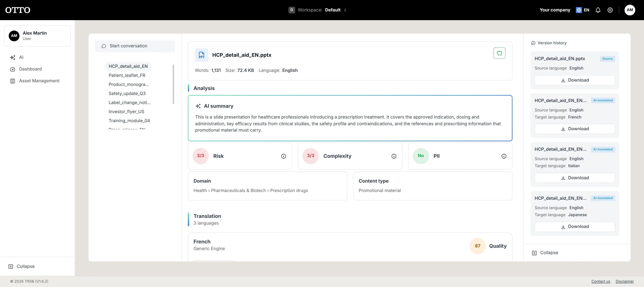Click the PPT file type icon

point(201,55)
